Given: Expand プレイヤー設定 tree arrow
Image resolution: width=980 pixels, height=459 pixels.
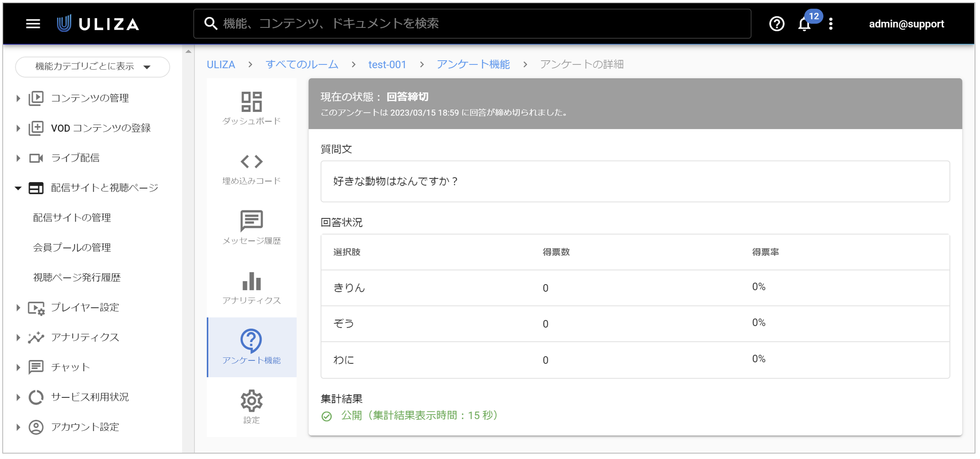Looking at the screenshot, I should tap(18, 307).
